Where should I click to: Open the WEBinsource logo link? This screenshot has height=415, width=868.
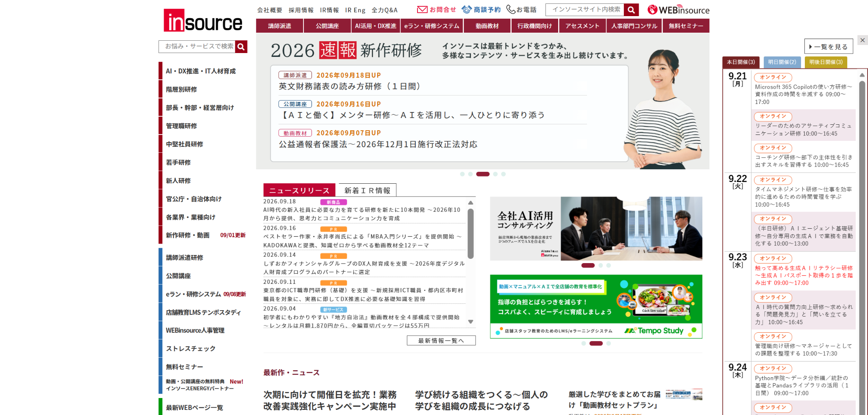point(678,10)
